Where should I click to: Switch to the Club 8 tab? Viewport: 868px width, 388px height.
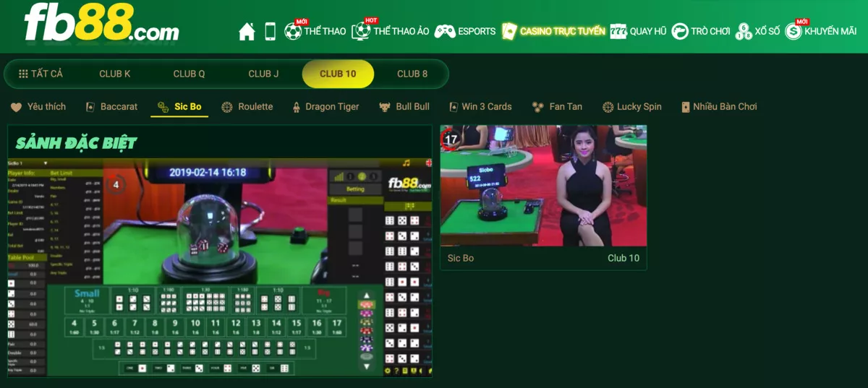coord(412,74)
